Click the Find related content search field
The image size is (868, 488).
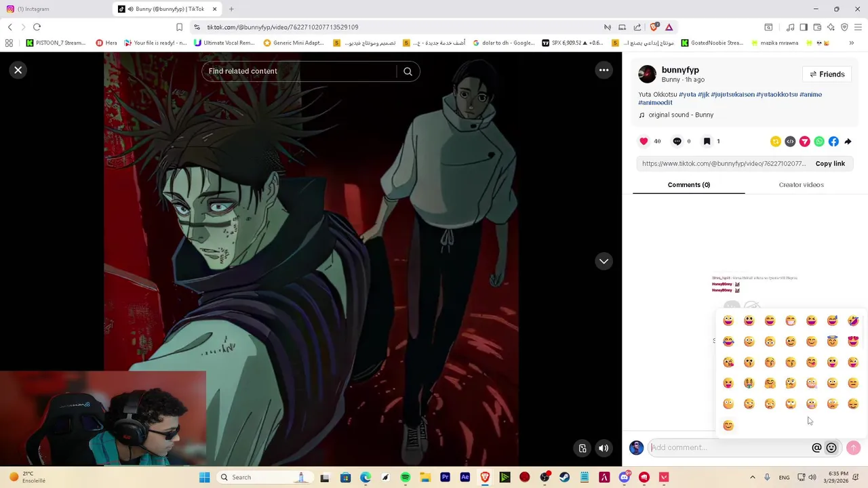click(298, 71)
